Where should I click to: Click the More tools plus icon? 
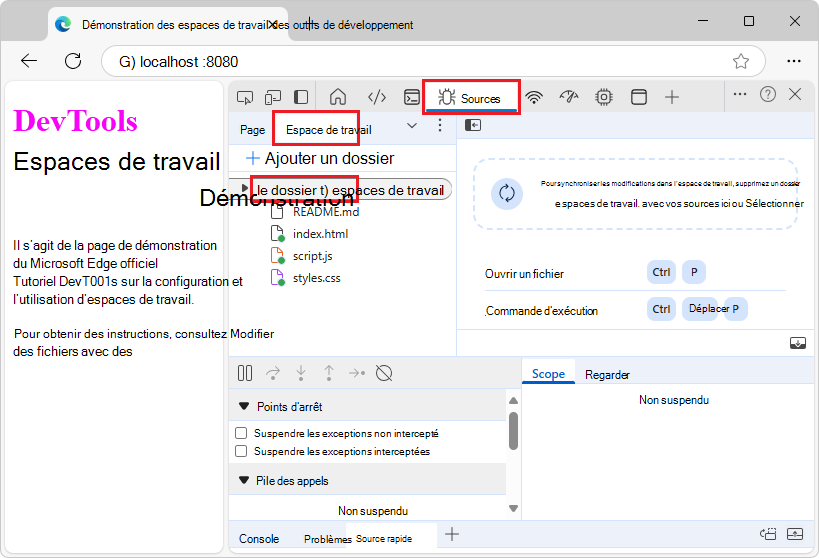(672, 97)
